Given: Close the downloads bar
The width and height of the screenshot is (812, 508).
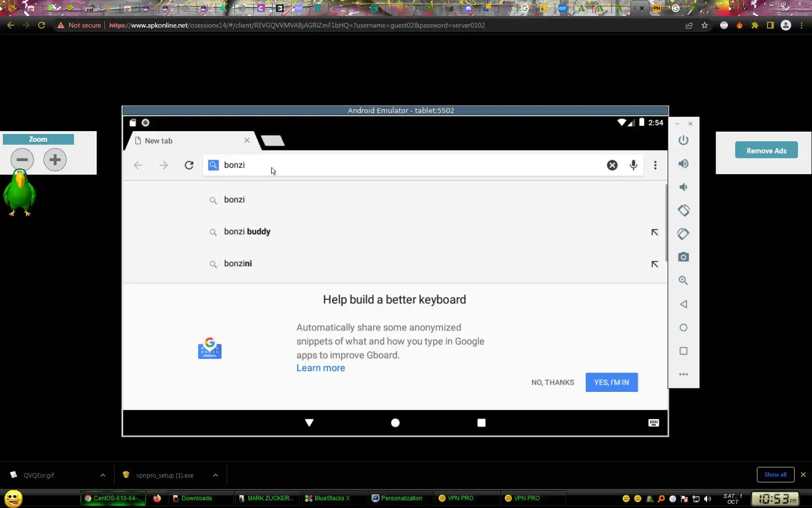Looking at the screenshot, I should [x=803, y=475].
